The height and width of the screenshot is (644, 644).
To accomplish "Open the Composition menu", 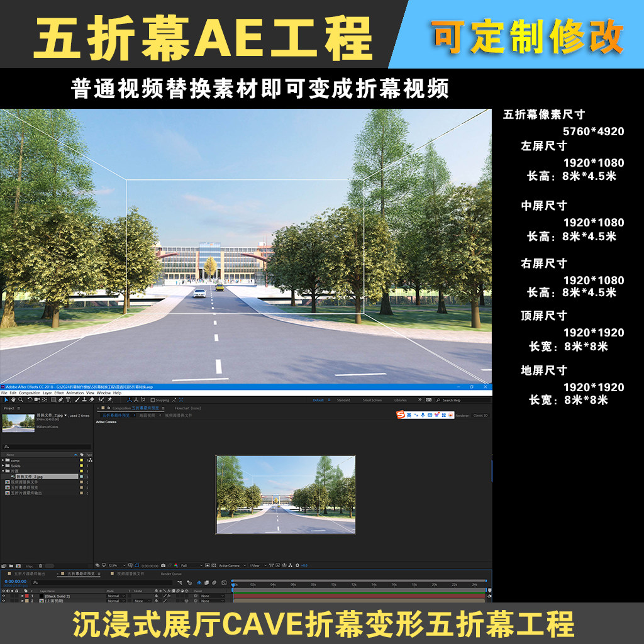I will click(30, 393).
